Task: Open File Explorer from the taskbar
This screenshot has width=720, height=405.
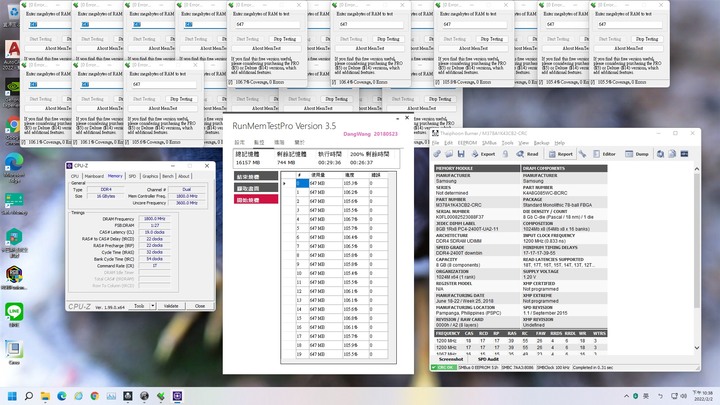Action: click(45, 396)
